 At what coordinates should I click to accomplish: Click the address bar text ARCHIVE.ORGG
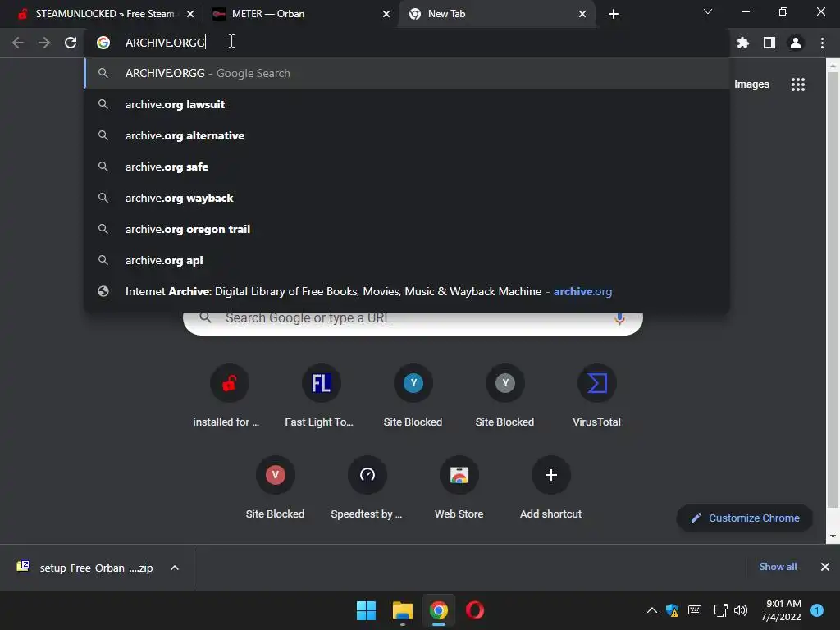click(165, 43)
